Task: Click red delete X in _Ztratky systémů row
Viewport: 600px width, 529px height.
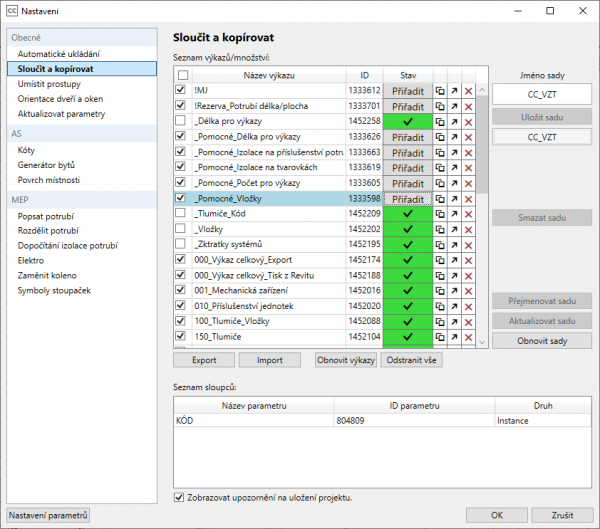Action: coord(468,245)
